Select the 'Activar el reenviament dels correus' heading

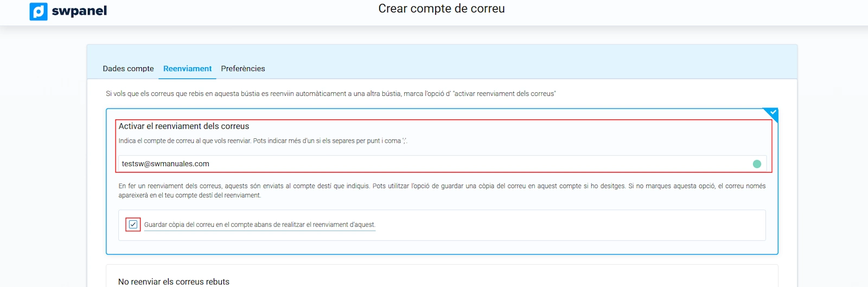(184, 126)
